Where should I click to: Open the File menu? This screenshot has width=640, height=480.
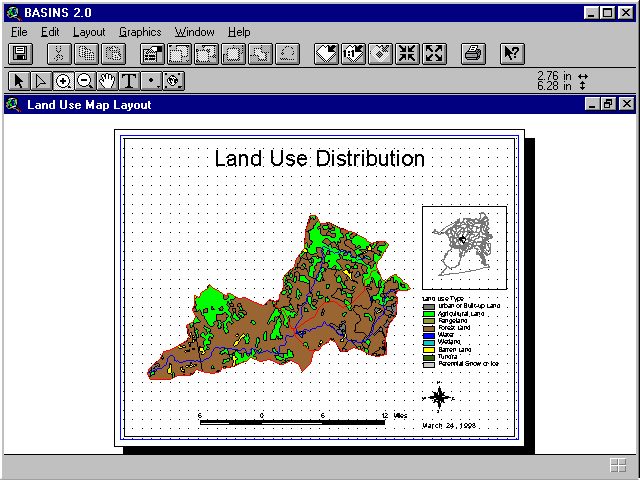pyautogui.click(x=19, y=32)
